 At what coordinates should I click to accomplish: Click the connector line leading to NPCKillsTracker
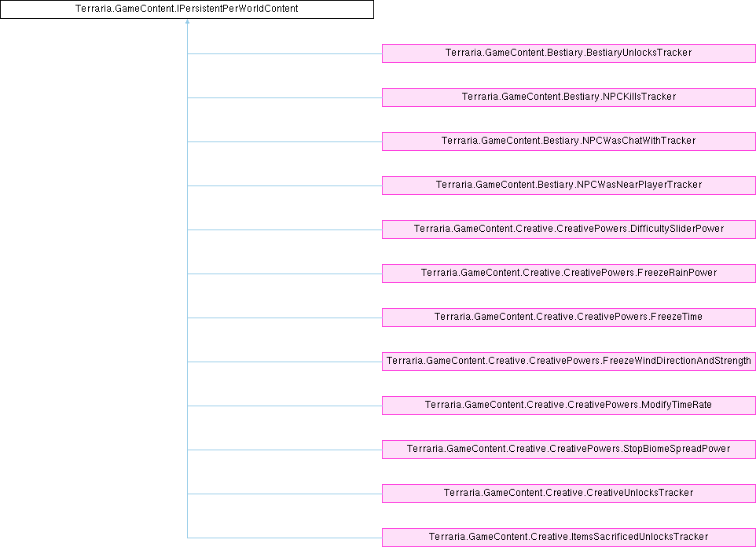[284, 97]
